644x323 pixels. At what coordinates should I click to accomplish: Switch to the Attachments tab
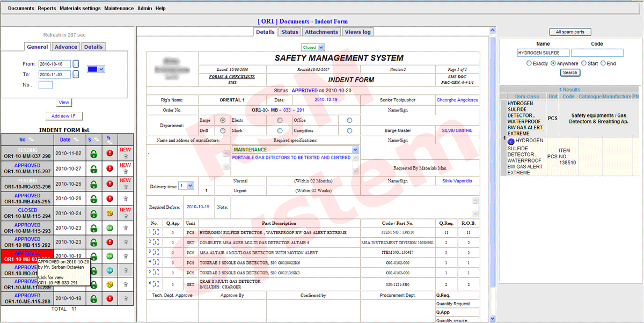click(321, 32)
